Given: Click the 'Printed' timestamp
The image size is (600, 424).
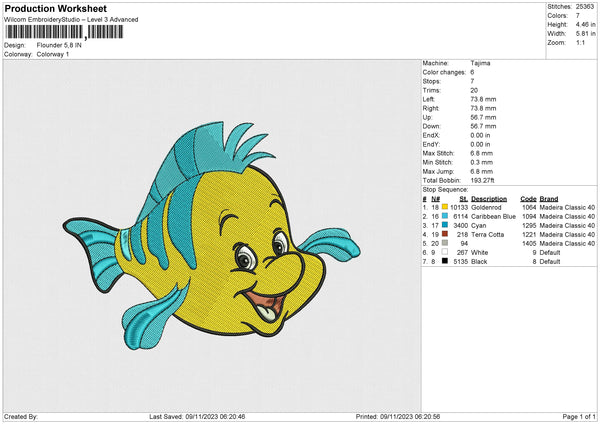Looking at the screenshot, I should pyautogui.click(x=398, y=416).
